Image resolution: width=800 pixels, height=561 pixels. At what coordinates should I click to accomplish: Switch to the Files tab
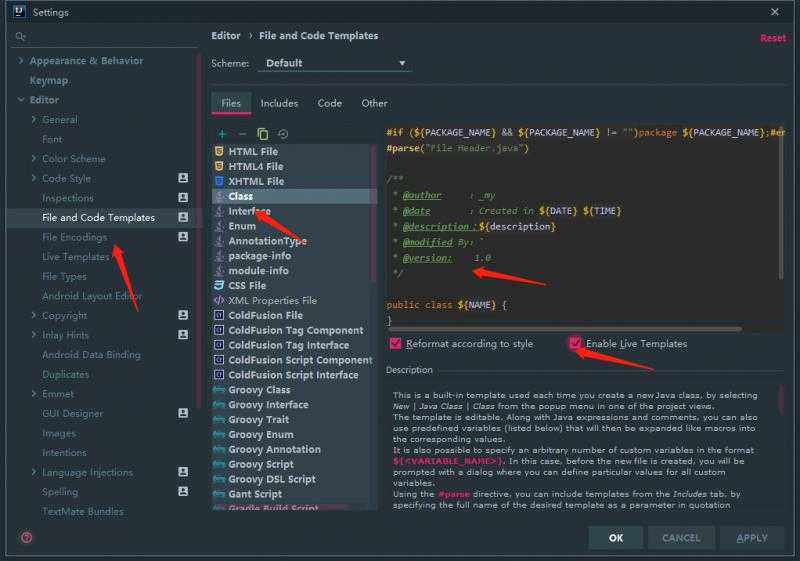coord(231,103)
